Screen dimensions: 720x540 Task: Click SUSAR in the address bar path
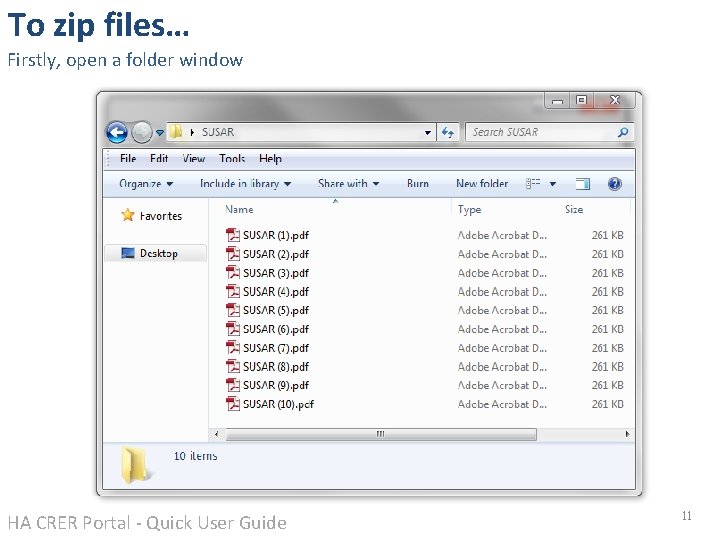(218, 132)
